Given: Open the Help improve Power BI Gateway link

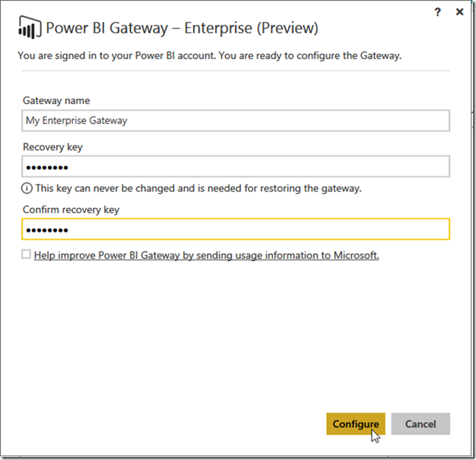Looking at the screenshot, I should pos(206,255).
